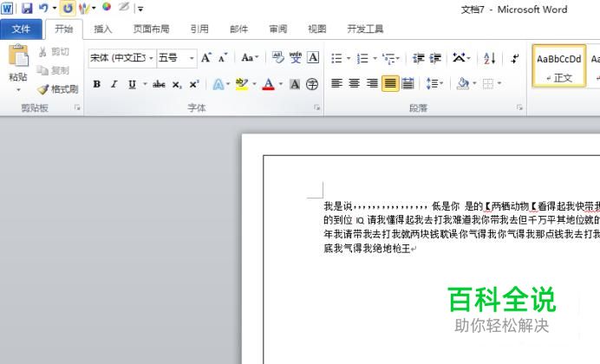Toggle italic formatting
The image size is (600, 364).
tap(114, 84)
